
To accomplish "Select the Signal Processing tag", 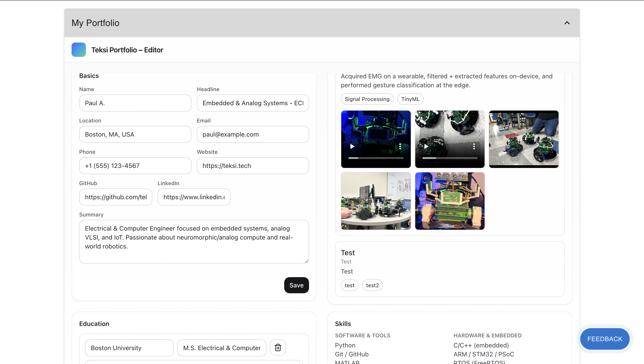I will point(367,99).
